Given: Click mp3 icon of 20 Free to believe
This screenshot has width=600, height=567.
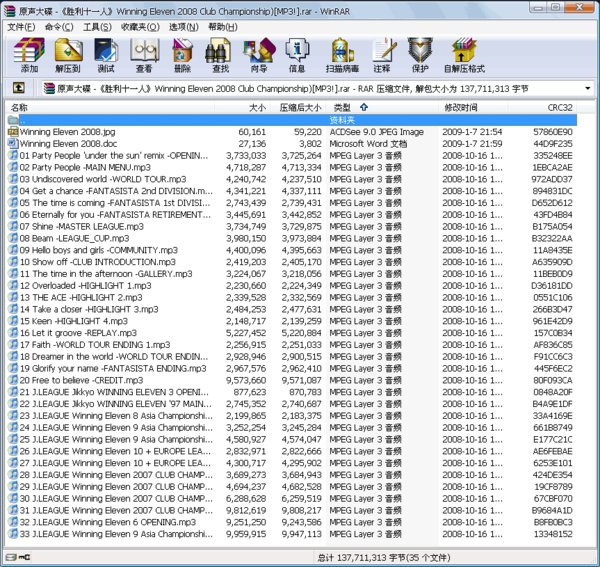Looking at the screenshot, I should (13, 380).
